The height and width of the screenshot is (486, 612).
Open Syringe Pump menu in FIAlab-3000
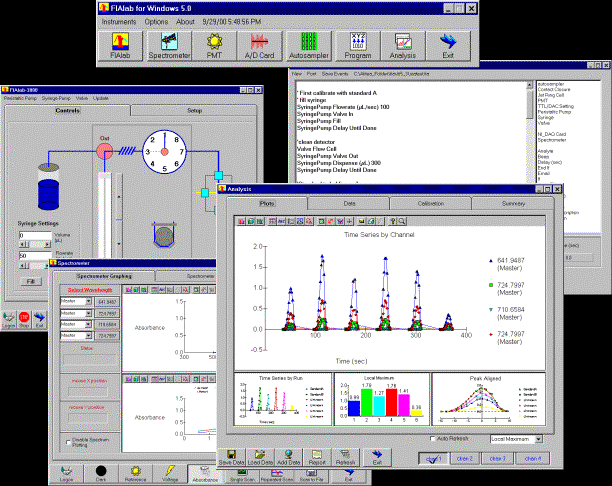(56, 98)
